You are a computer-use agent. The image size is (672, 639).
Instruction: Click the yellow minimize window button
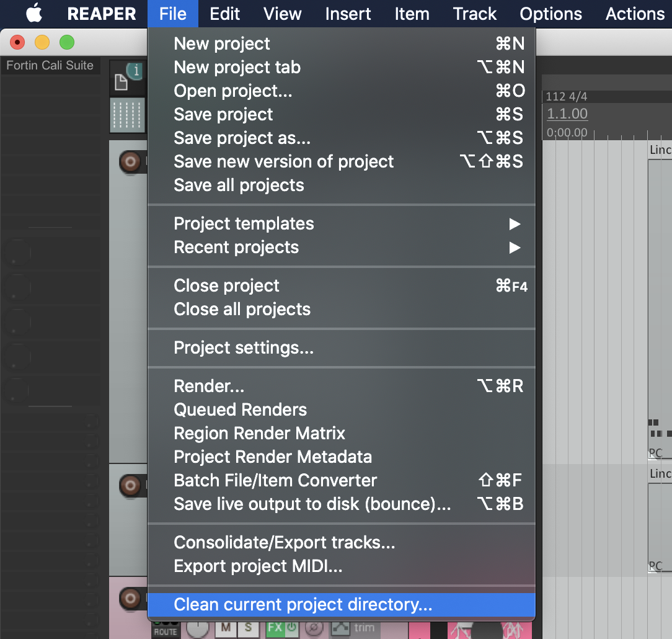click(x=42, y=42)
